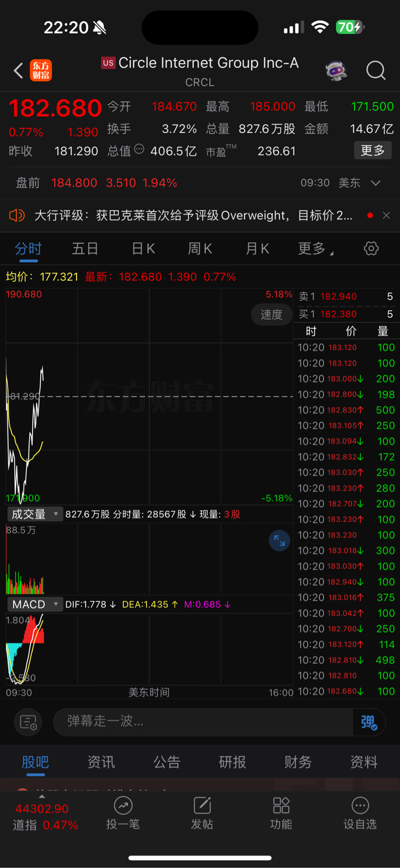Select trade row with volume 498
400x868 pixels.
(x=346, y=660)
